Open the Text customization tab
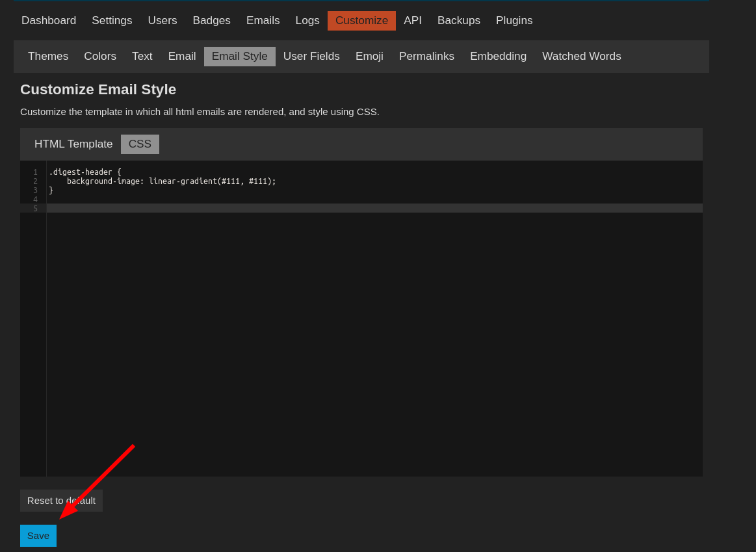Viewport: 756px width, 552px height. (142, 57)
